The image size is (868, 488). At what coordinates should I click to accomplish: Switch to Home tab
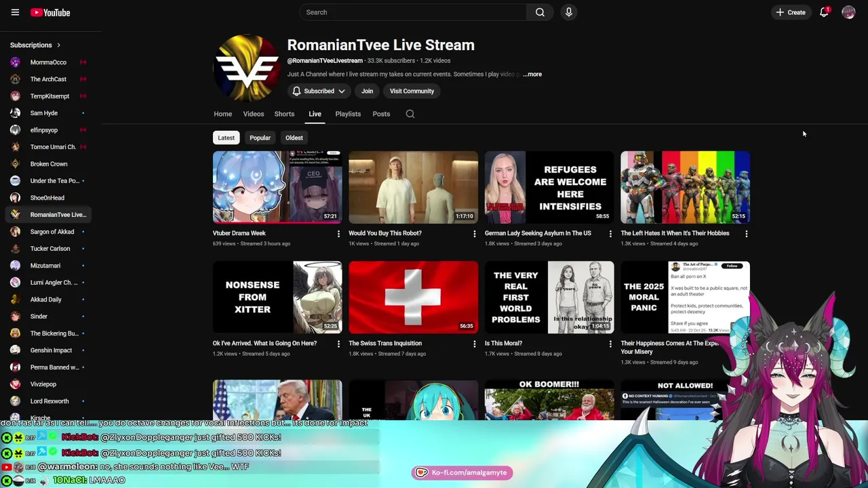point(222,114)
